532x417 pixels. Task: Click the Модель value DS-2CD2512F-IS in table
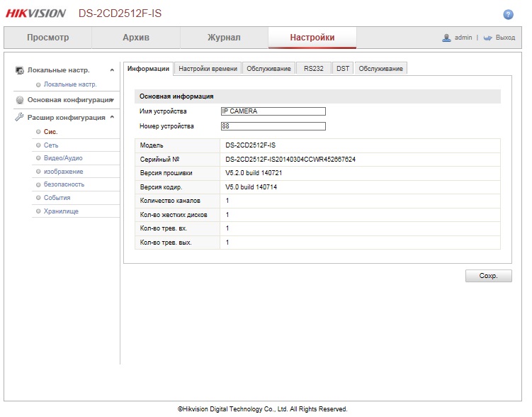pos(250,145)
